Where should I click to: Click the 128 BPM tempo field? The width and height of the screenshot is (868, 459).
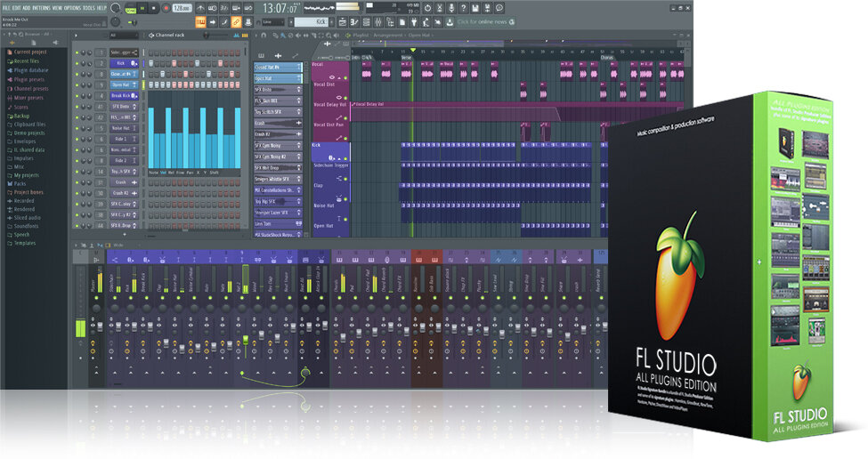coord(182,8)
